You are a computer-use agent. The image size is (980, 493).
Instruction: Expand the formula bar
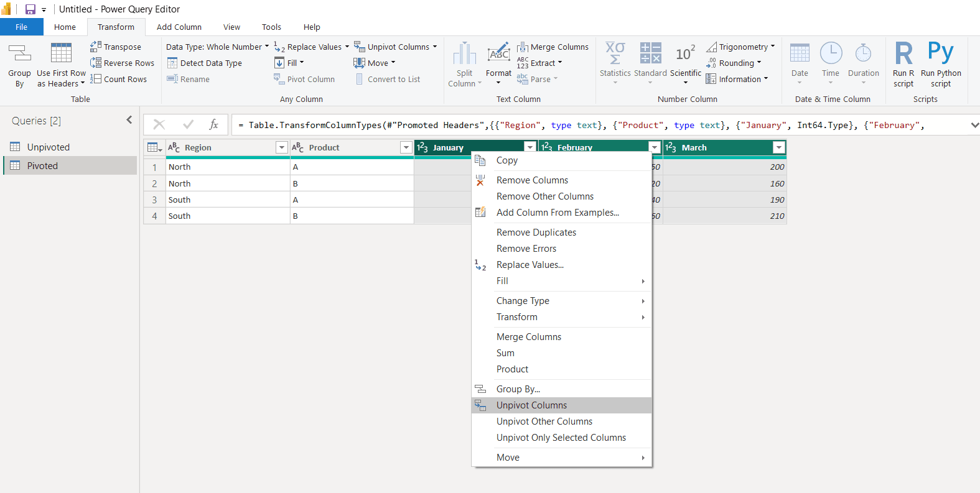coord(974,125)
